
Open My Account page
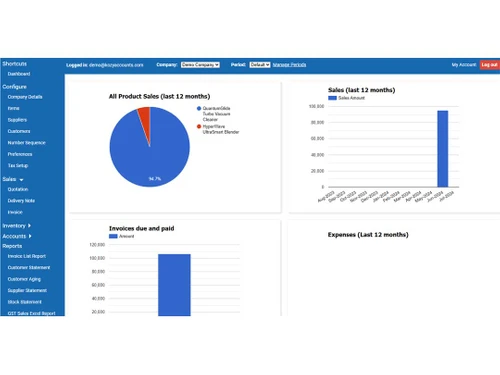(464, 65)
